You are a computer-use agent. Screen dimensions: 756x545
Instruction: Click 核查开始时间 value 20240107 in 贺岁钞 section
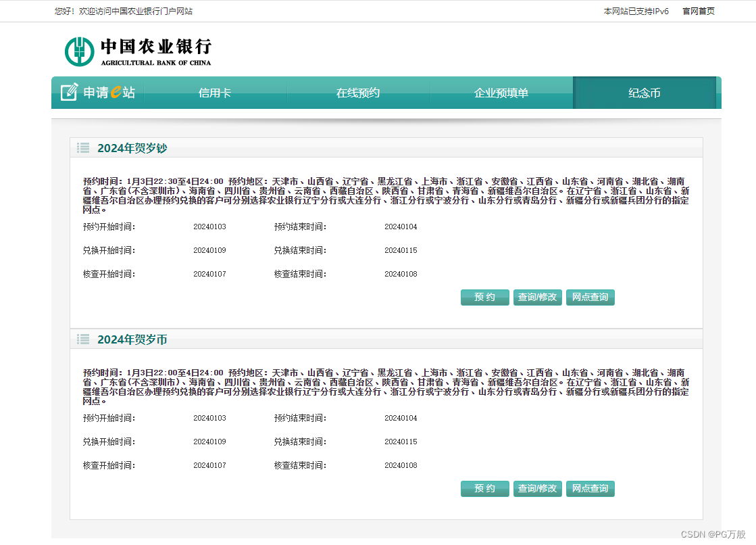tap(209, 274)
